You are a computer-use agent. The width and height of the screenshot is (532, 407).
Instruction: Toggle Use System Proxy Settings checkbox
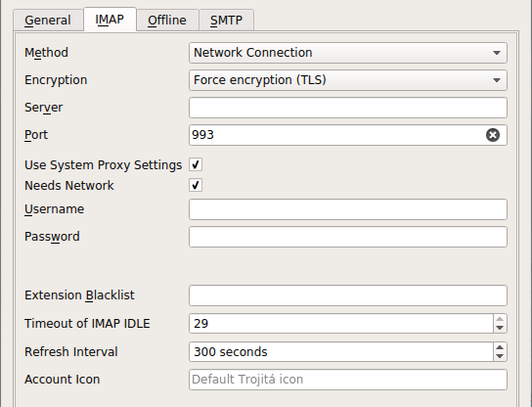click(x=196, y=164)
